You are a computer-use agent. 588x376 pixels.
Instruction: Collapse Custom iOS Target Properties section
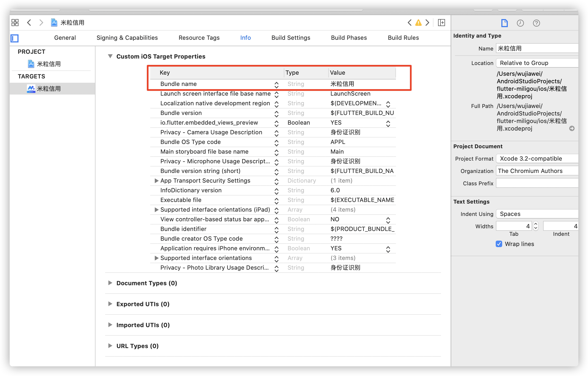(x=110, y=56)
